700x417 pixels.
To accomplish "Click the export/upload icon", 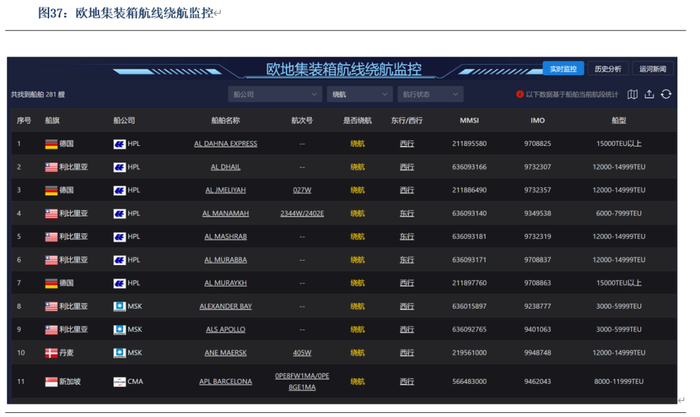I will (649, 94).
